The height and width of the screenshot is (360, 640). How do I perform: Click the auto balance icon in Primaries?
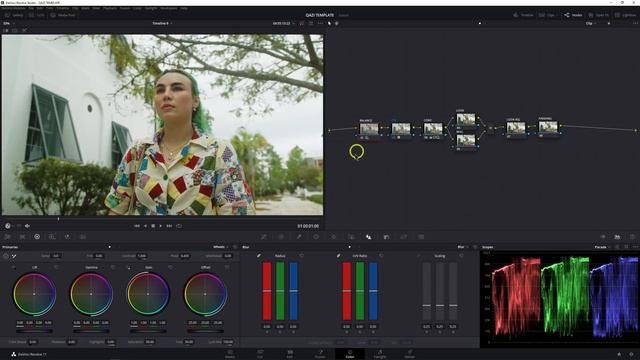coord(6,256)
